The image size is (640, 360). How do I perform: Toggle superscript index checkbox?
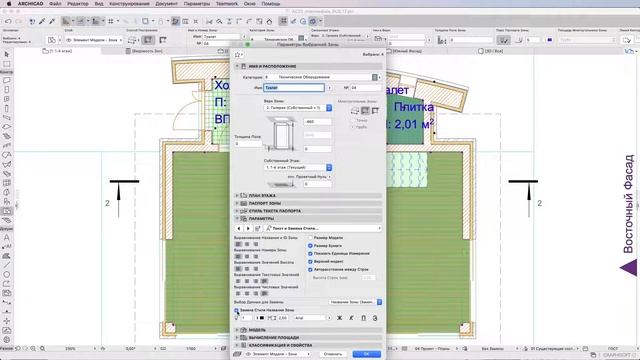pyautogui.click(x=310, y=262)
